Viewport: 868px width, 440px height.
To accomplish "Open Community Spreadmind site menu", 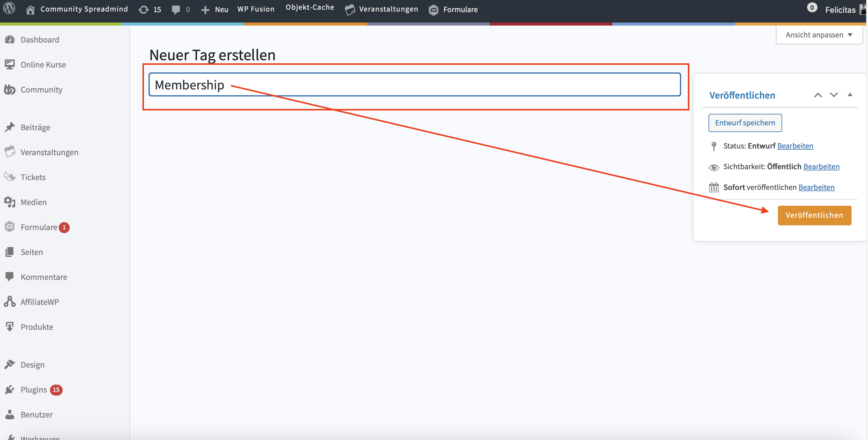I will [84, 9].
